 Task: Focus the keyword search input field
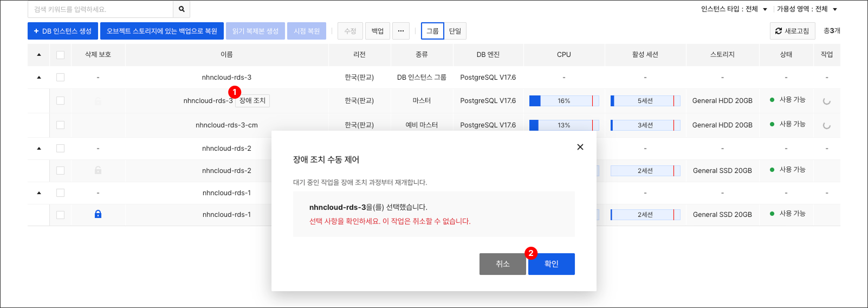pos(100,9)
